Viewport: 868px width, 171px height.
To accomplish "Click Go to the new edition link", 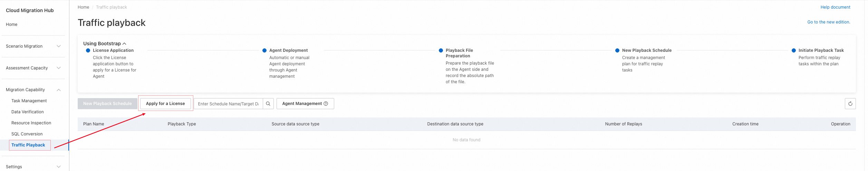I will [x=829, y=22].
